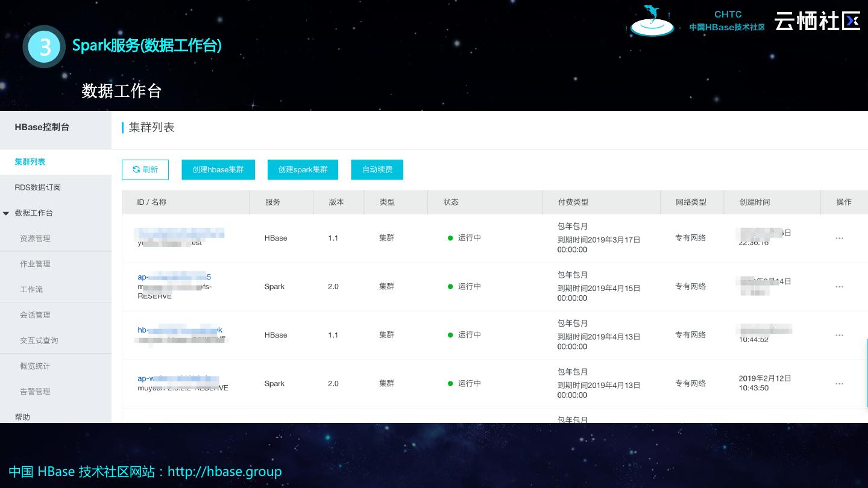Open actions ellipsis for cluster created 2019年2月12日
Screen dimensions: 868x488
click(x=839, y=384)
